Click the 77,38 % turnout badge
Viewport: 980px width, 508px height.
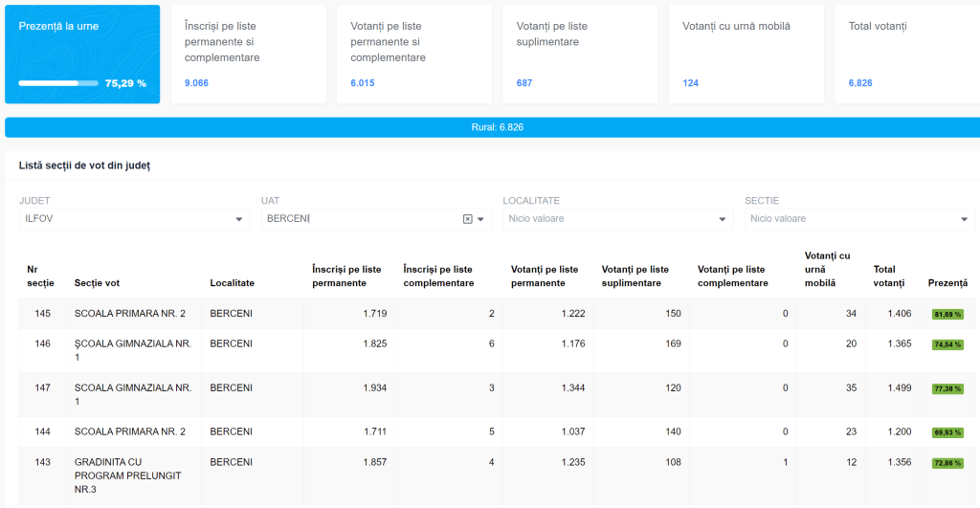coord(947,389)
